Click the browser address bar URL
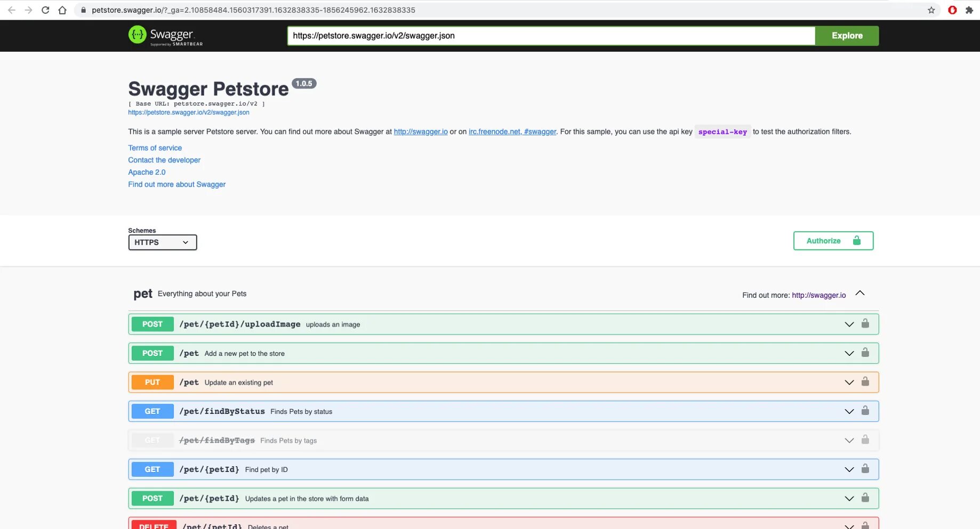The width and height of the screenshot is (980, 529). pos(253,10)
